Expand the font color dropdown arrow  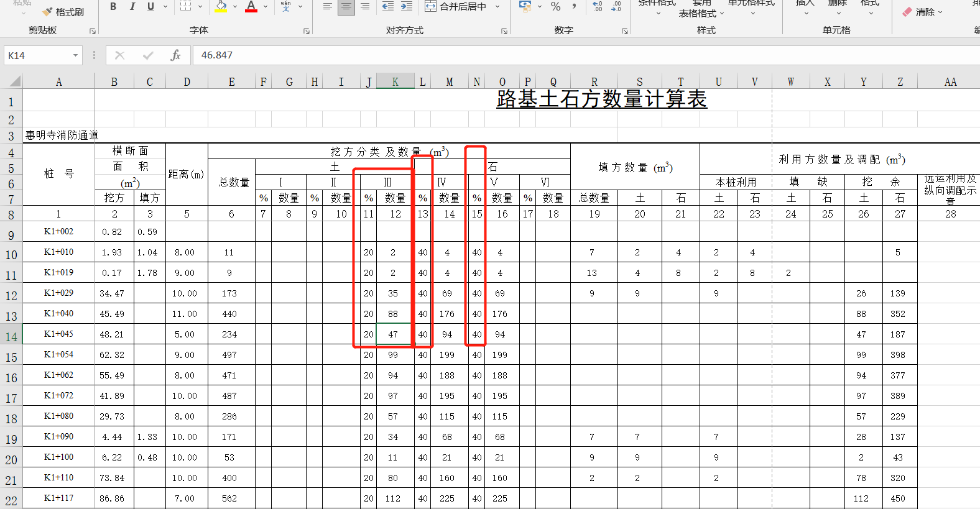[266, 6]
